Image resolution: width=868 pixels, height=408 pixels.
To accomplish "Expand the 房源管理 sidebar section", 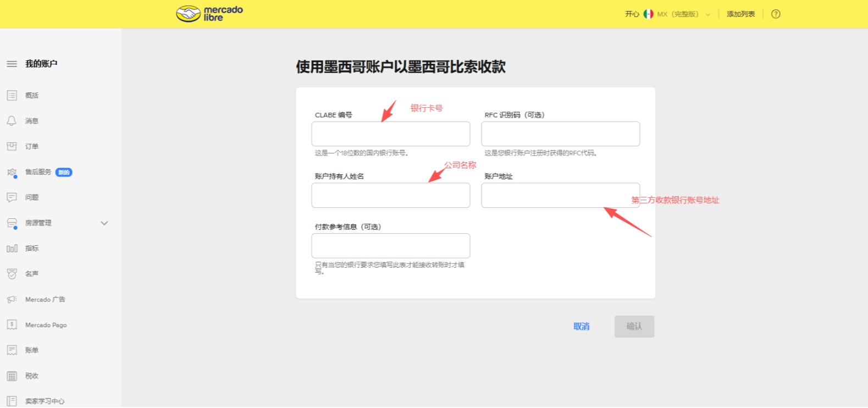I will tap(104, 223).
